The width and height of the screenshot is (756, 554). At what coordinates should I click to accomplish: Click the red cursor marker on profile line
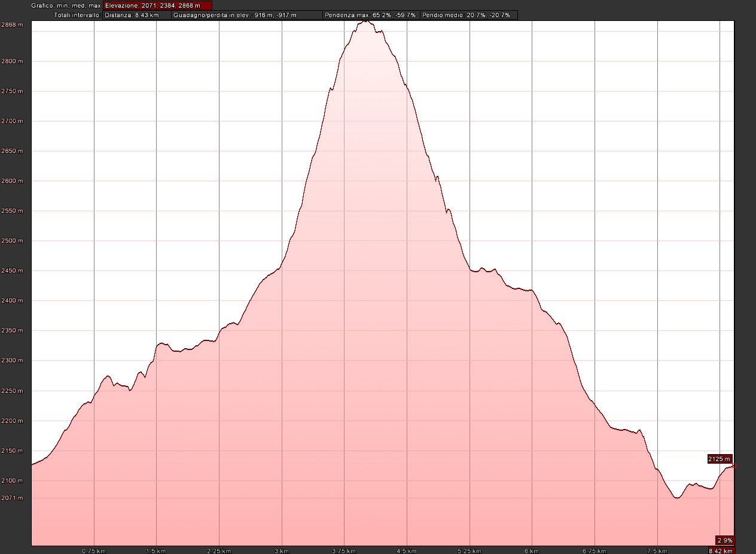pyautogui.click(x=734, y=465)
